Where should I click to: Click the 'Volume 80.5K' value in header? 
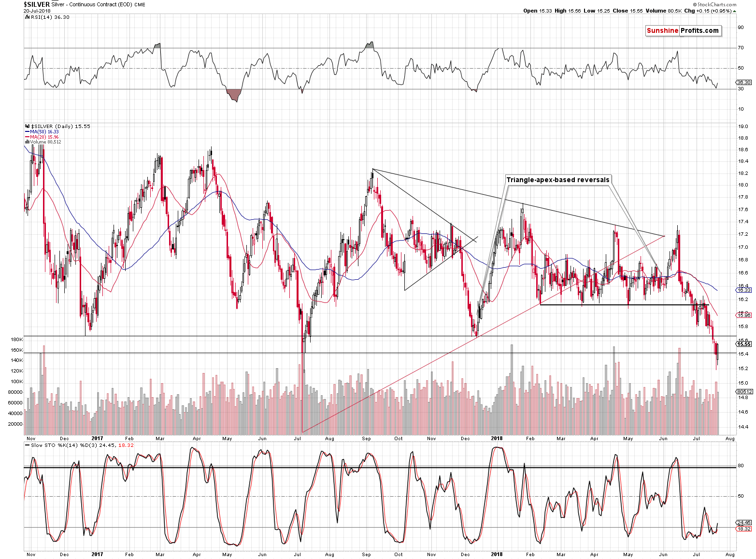point(663,11)
